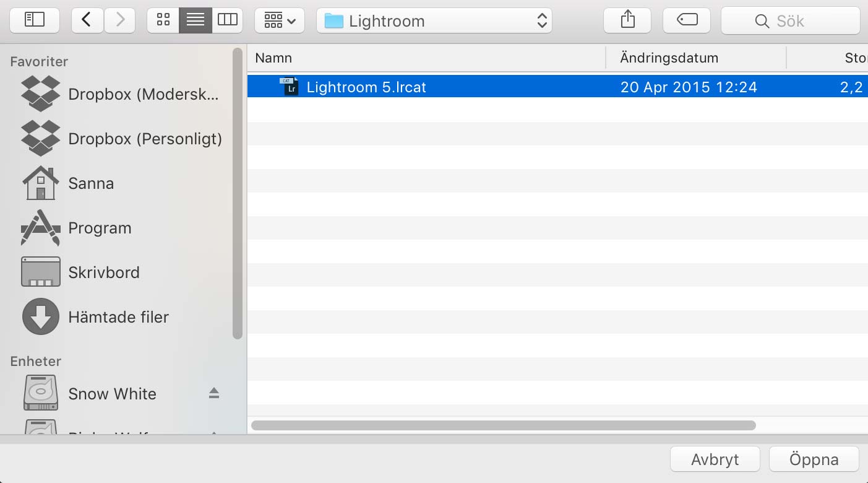Screen dimensions: 868x483
Task: Click the Lightroom catalog file icon
Action: pos(290,87)
